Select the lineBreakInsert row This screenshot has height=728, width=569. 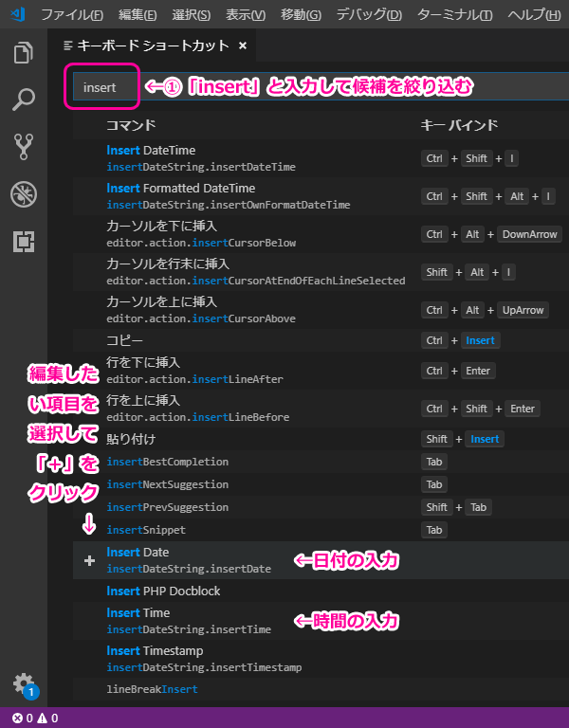coord(321,689)
